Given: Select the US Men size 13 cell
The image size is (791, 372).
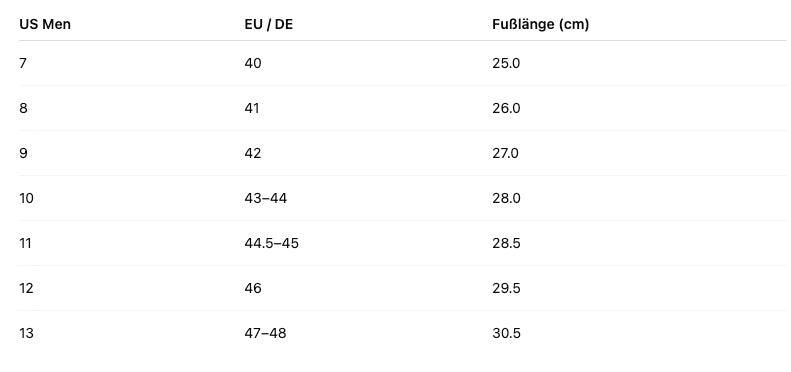Looking at the screenshot, I should pos(26,333).
